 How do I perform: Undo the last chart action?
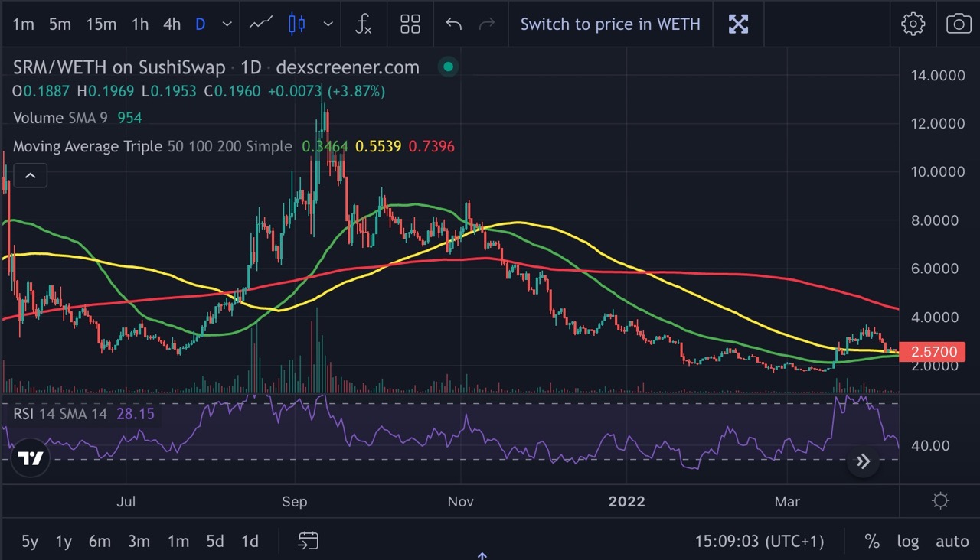click(x=453, y=24)
